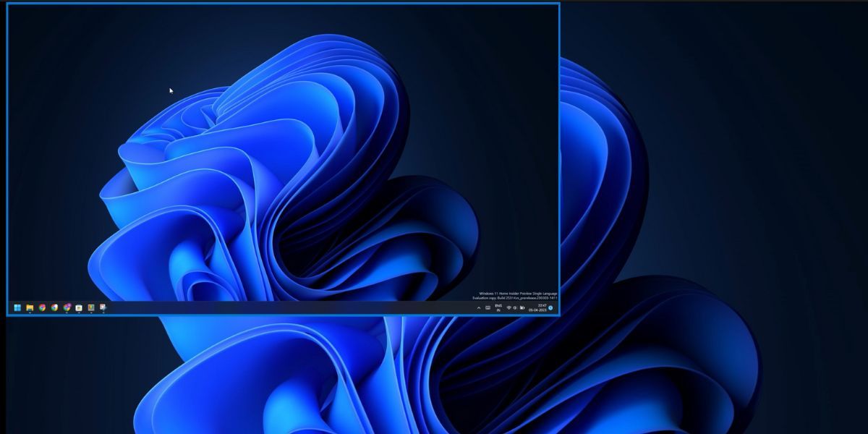Switch input language via ENG IN indicator

point(498,307)
